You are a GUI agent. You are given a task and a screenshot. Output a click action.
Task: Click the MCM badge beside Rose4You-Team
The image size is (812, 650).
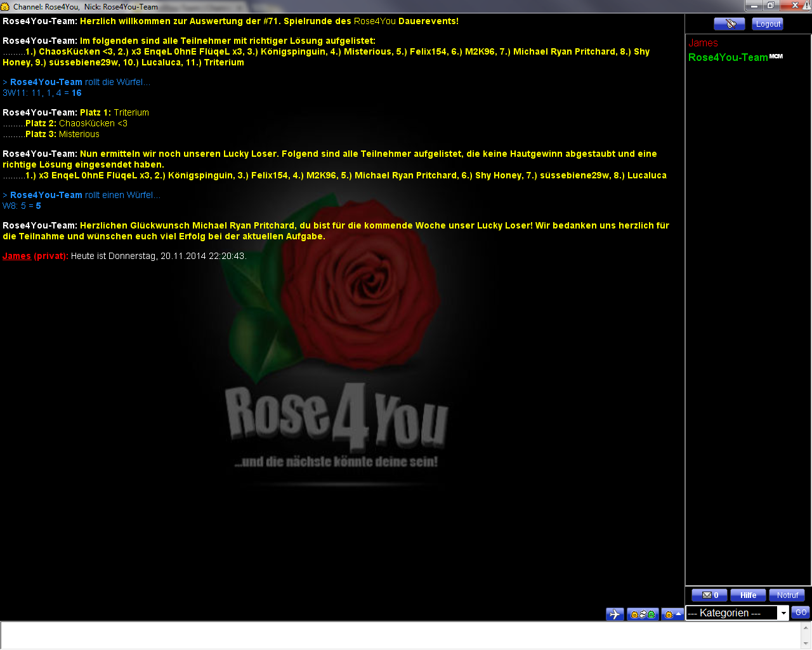pos(776,56)
